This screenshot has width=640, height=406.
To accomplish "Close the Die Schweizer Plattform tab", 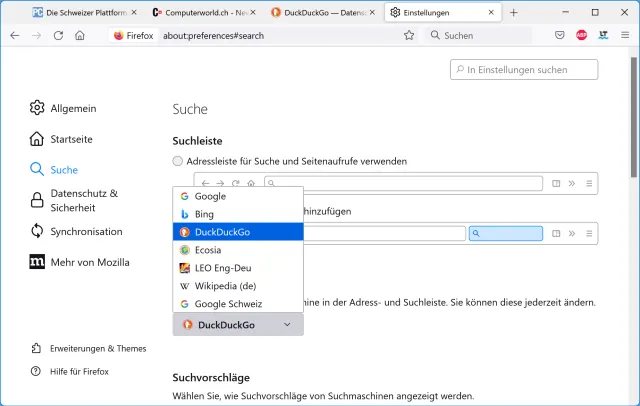I will coord(133,13).
